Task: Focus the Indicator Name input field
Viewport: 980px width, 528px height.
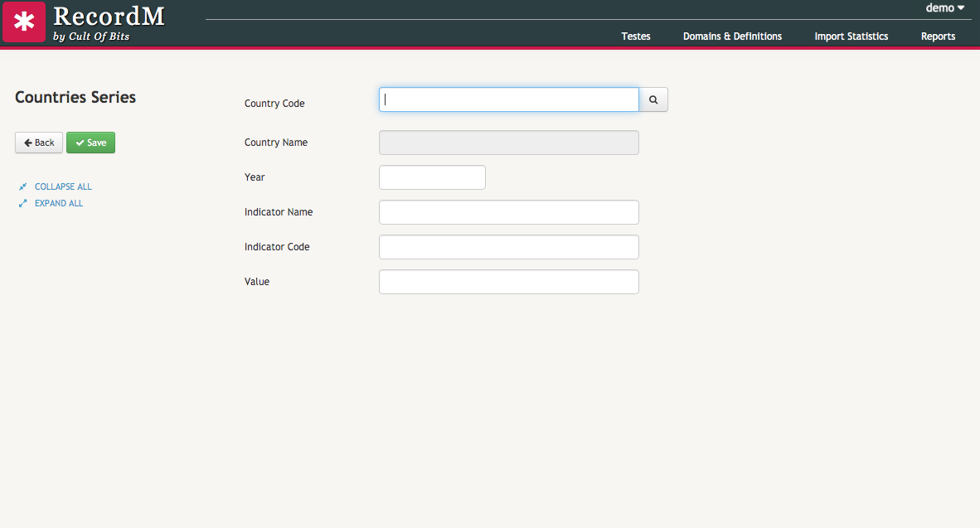Action: [x=509, y=212]
